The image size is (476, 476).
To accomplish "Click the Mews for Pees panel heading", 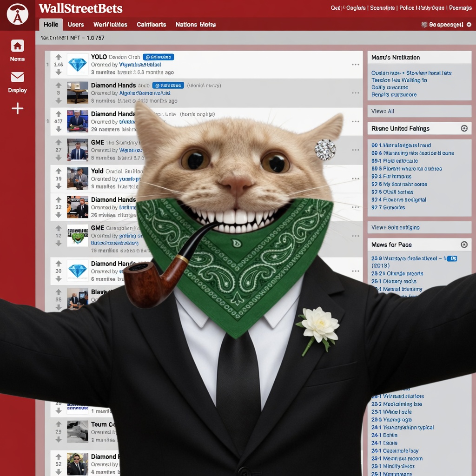I will (x=391, y=245).
